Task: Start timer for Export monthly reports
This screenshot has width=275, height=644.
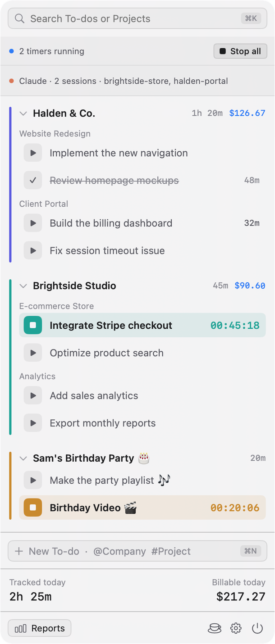Action: coord(33,423)
